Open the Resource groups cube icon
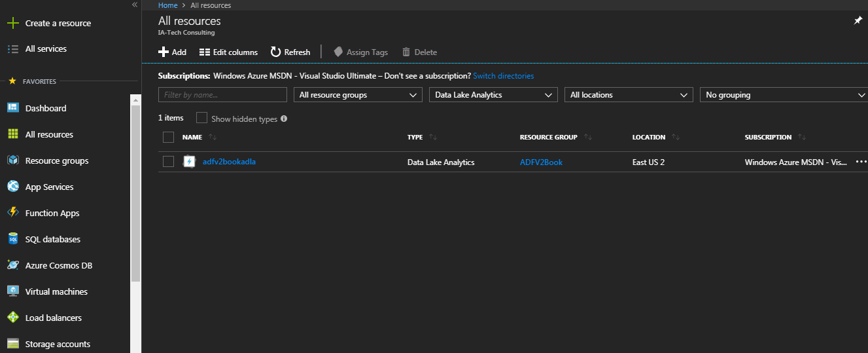This screenshot has width=868, height=353. [x=12, y=160]
